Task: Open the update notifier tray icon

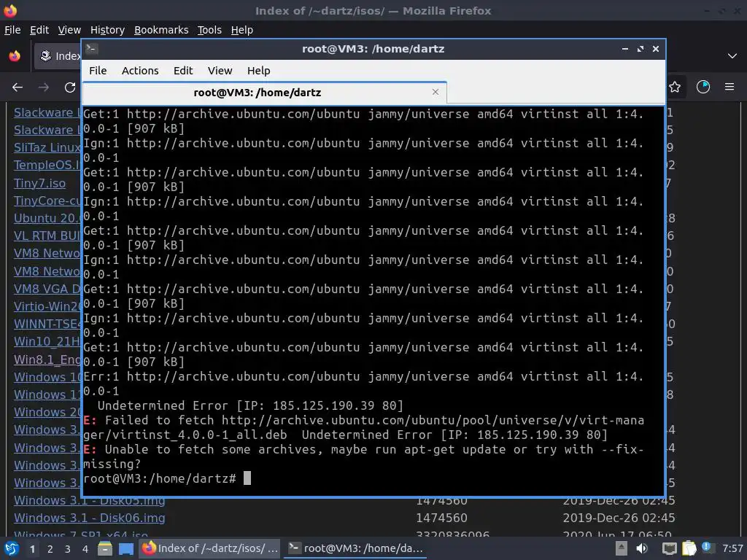Action: click(x=708, y=548)
